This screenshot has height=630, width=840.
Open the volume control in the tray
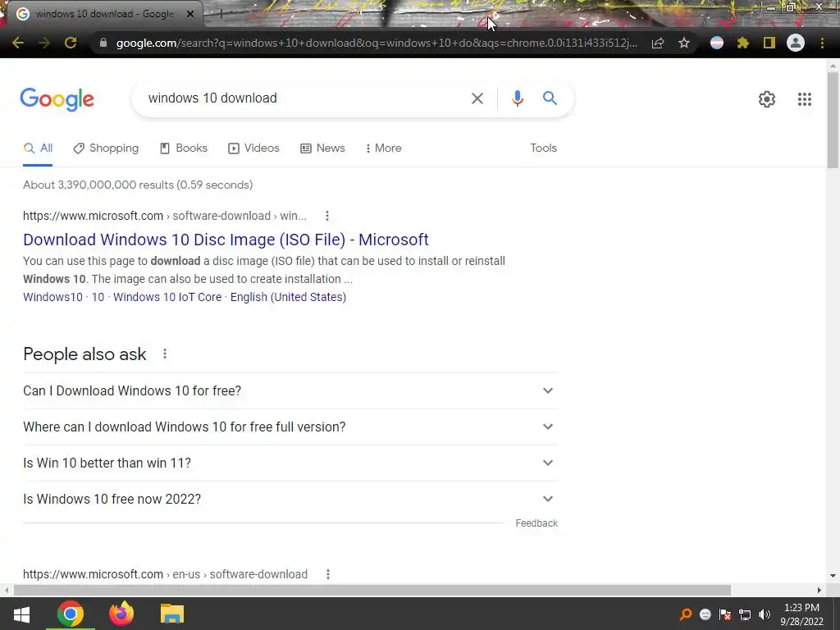coord(765,614)
